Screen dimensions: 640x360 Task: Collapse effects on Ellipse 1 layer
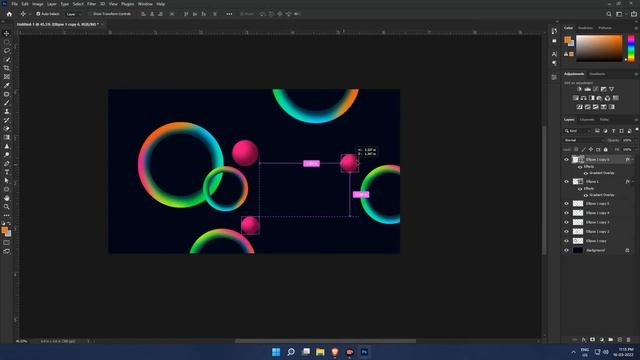633,182
